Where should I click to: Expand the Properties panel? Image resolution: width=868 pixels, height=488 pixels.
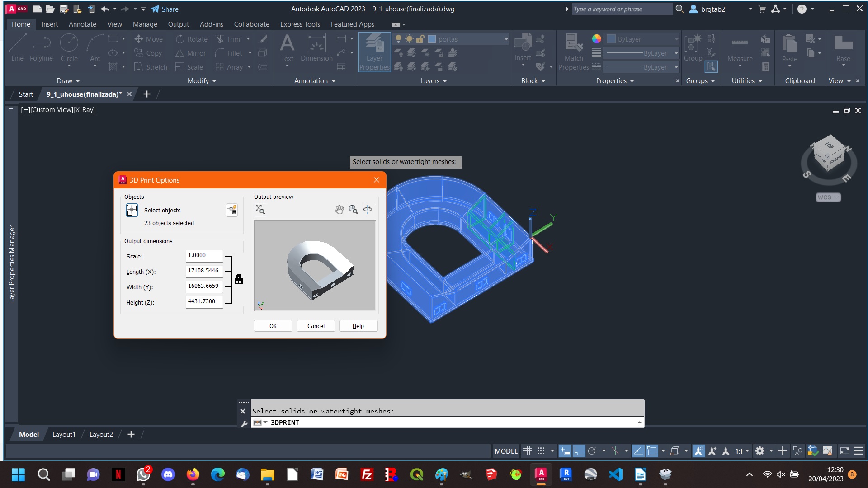coord(615,81)
